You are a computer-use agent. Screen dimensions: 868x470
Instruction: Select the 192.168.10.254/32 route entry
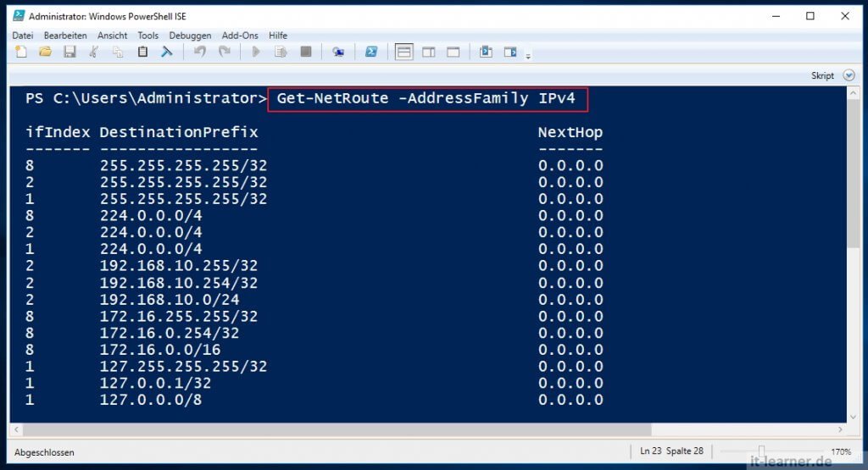point(179,283)
